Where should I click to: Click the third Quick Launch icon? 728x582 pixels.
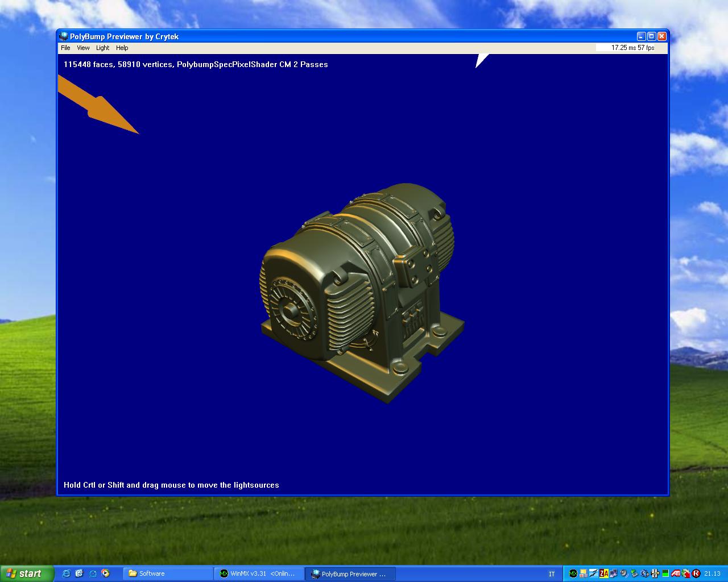point(93,573)
